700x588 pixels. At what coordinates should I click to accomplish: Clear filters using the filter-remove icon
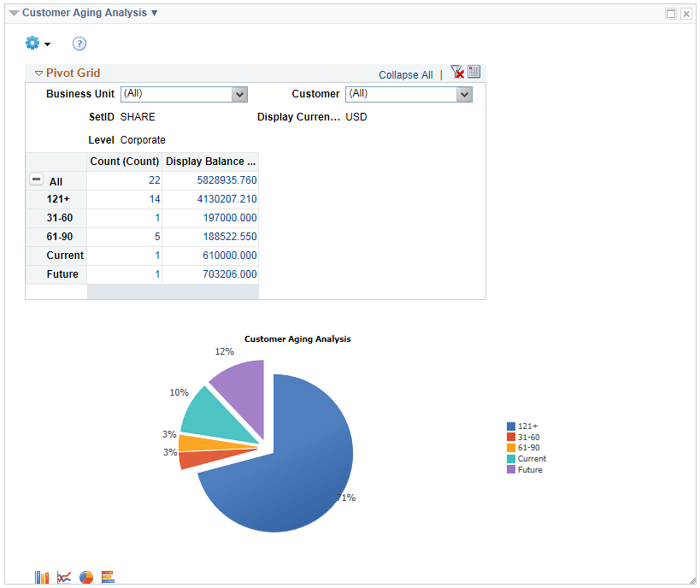(x=456, y=72)
